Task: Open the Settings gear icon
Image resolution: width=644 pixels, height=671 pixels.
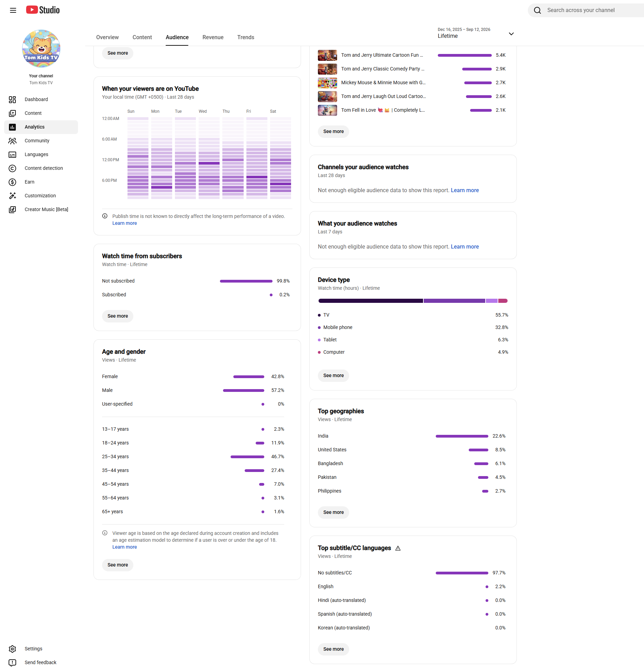Action: coord(12,649)
